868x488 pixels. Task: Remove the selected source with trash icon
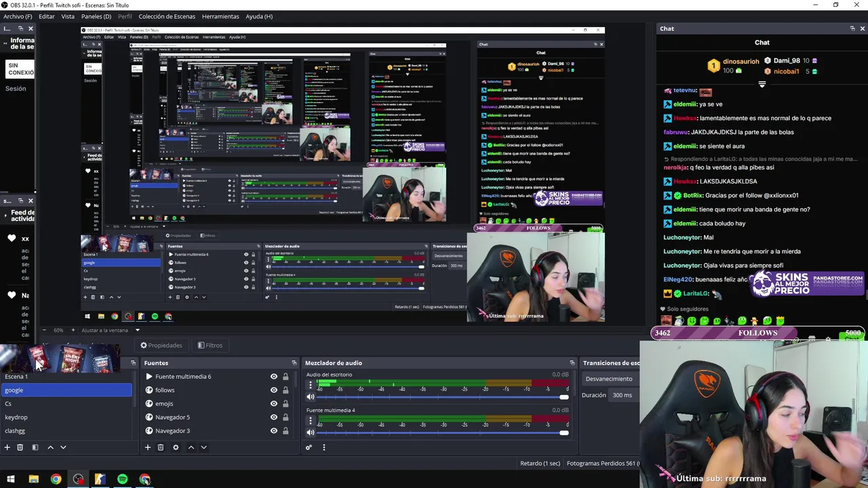pyautogui.click(x=161, y=447)
